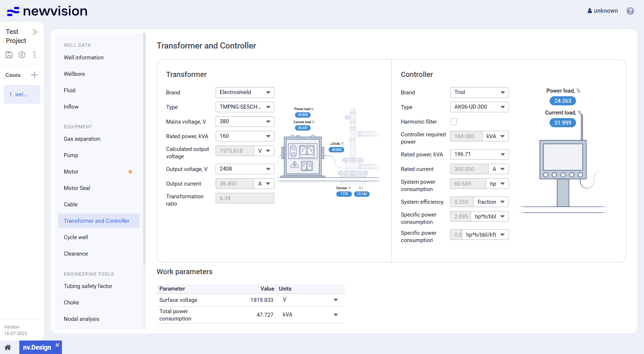Open the Mains voltage dropdown
This screenshot has height=354, width=644.
coord(245,122)
